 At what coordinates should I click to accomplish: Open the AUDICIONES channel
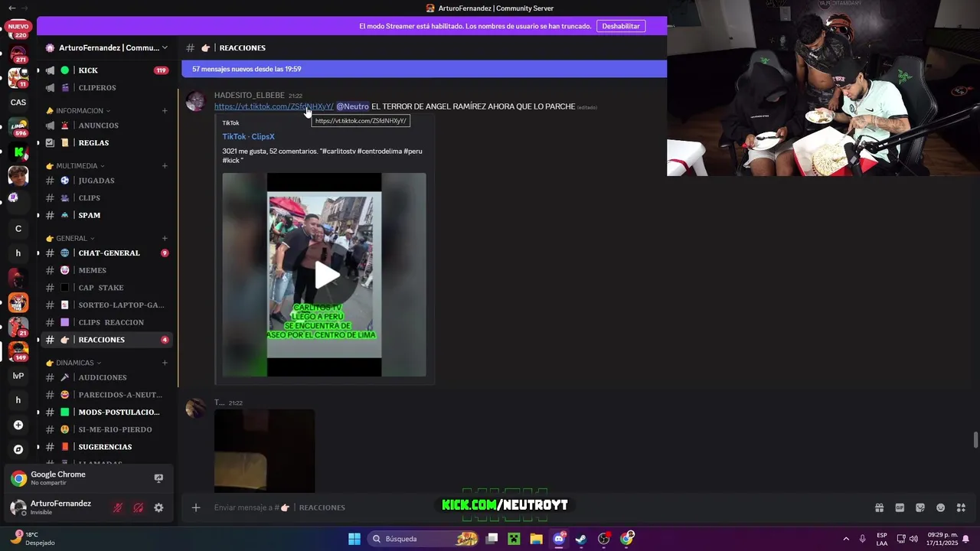(x=106, y=377)
